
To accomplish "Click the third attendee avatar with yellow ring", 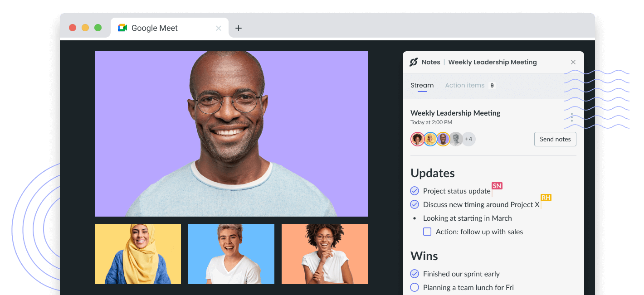I will (x=443, y=139).
